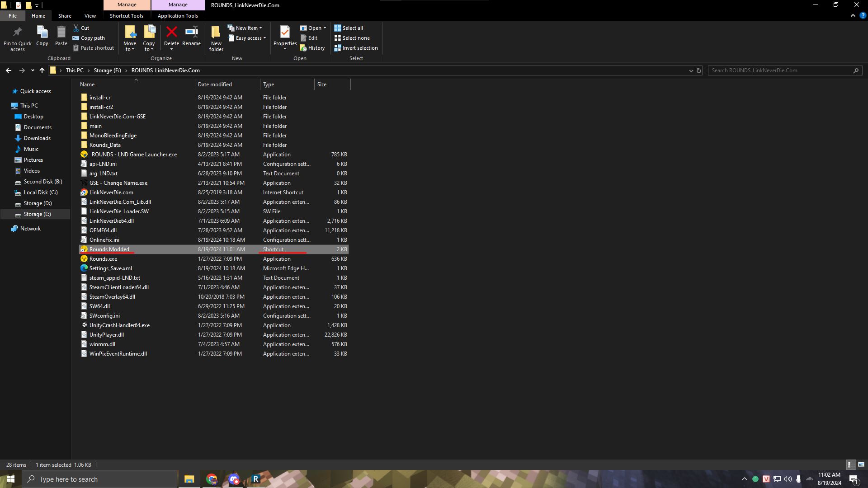Image resolution: width=868 pixels, height=488 pixels.
Task: Select the Rounds.exe application file
Action: [x=103, y=259]
